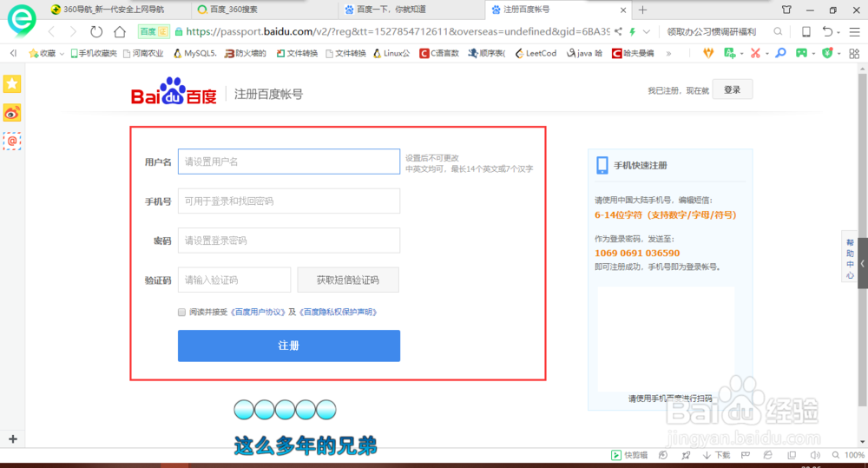Click 获取短信验证码 button
This screenshot has height=468, width=868.
tap(348, 280)
